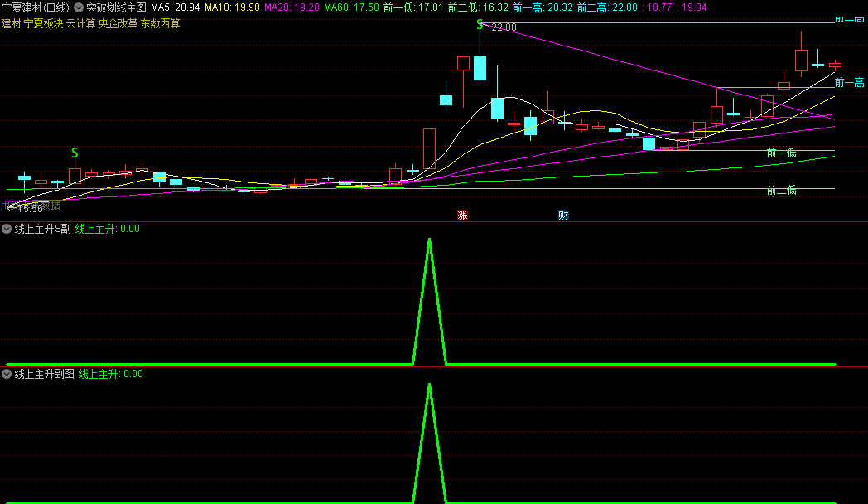Click the 前一低: 17.81 value in header
Viewport: 868px width, 504px height.
pos(413,7)
